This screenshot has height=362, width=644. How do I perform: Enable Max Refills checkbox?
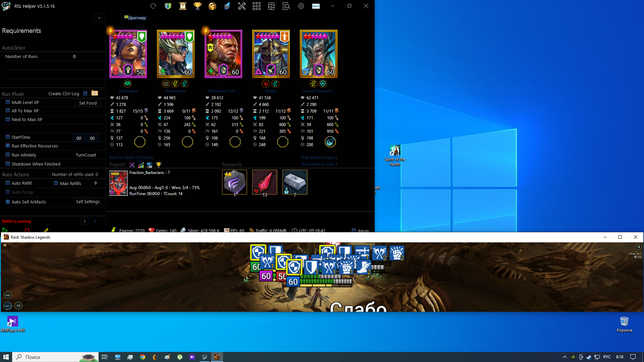[x=56, y=183]
